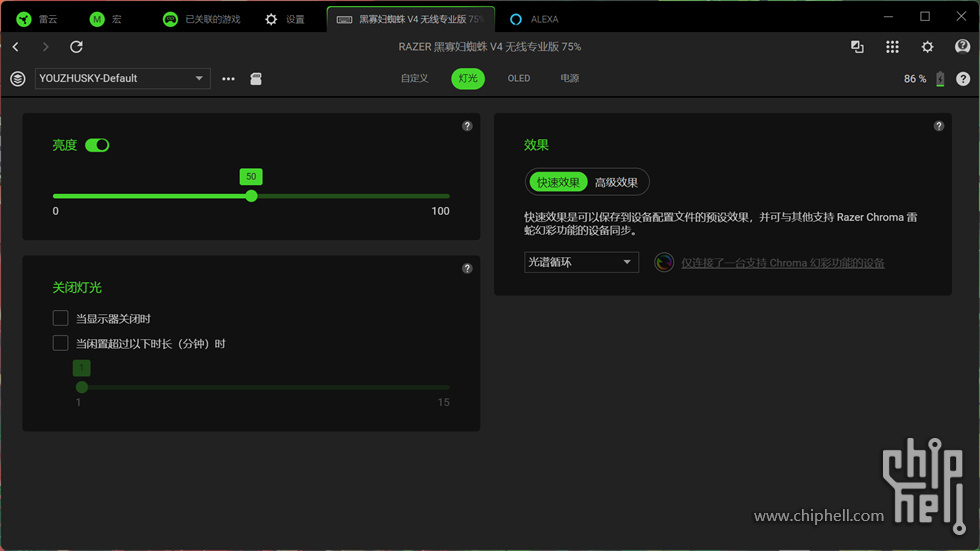
Task: Click the brightness slider value label 50
Action: pyautogui.click(x=251, y=176)
